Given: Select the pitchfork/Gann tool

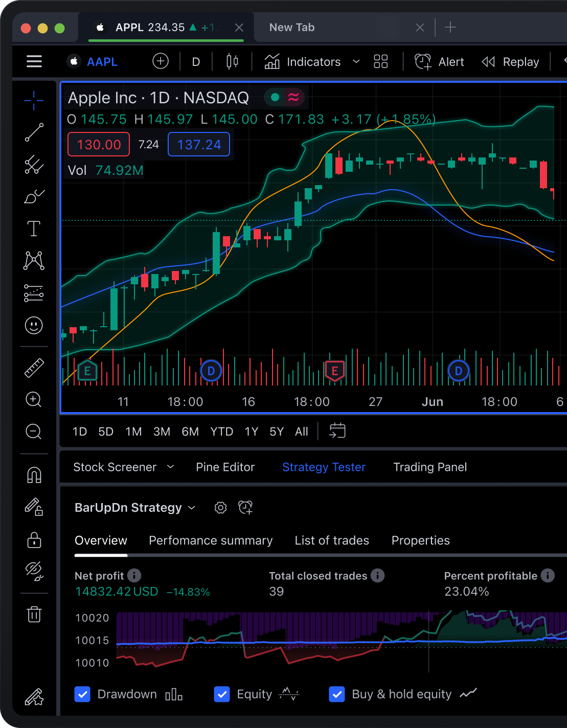Looking at the screenshot, I should 34,165.
